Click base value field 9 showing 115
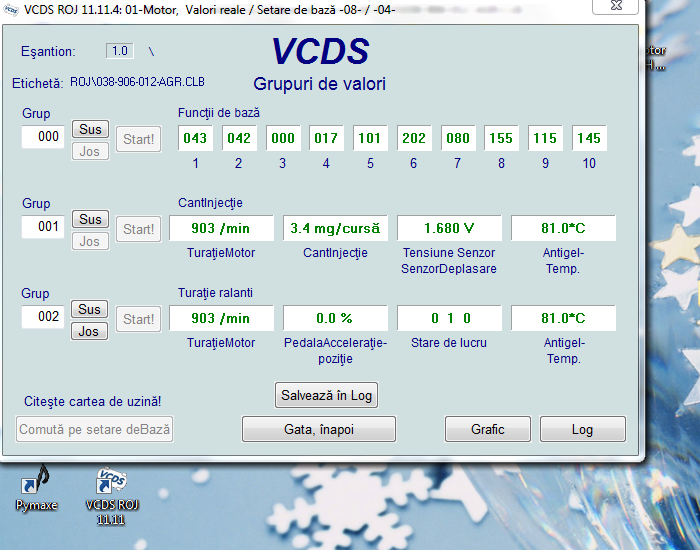700x550 pixels. point(545,138)
